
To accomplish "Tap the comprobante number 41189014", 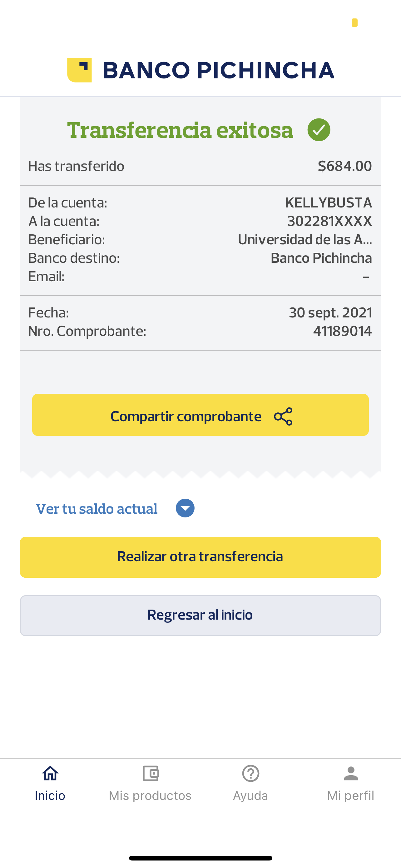I will [342, 331].
